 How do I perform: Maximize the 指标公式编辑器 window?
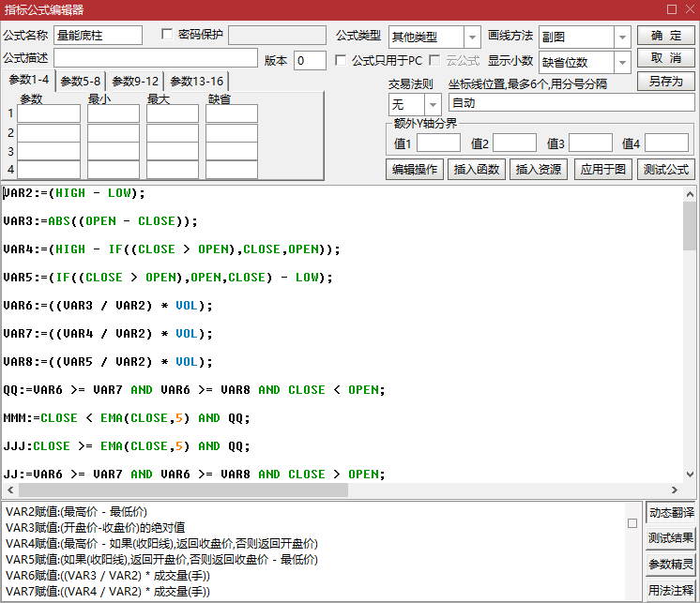click(672, 9)
